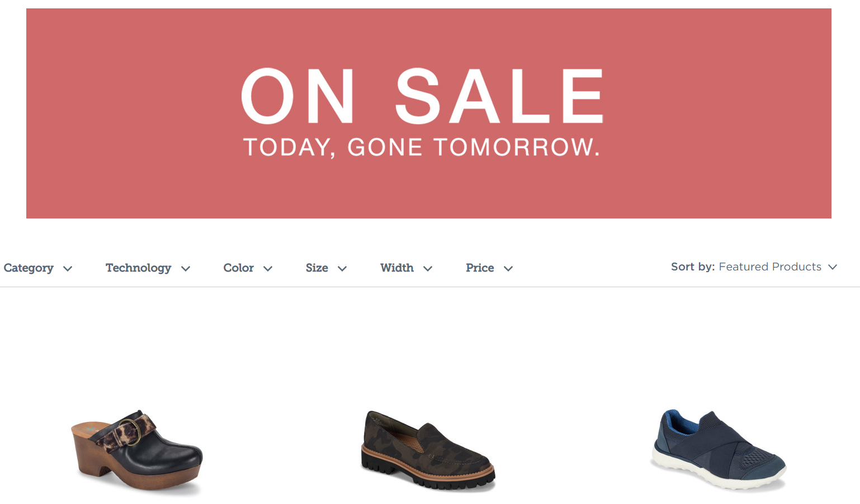Click the chevron beside Category
Screen dimensions: 860x504
68,269
